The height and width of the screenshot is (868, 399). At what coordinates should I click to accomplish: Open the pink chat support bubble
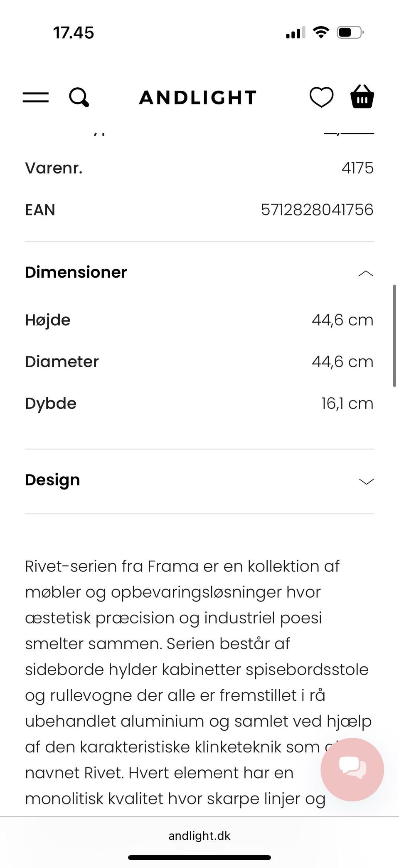coord(352,769)
